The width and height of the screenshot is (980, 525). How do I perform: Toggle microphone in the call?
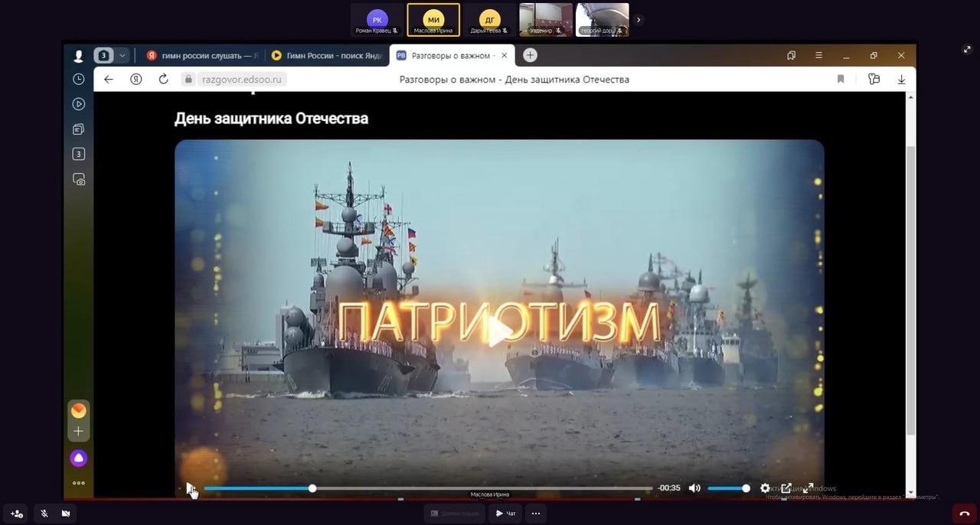coord(44,514)
